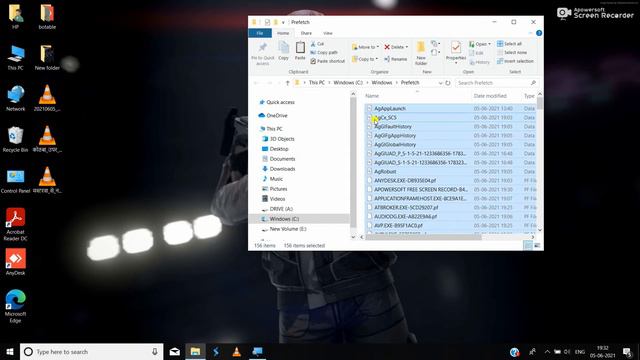Click the Copy icon in Clipboard group
640x360 pixels.
tap(284, 51)
